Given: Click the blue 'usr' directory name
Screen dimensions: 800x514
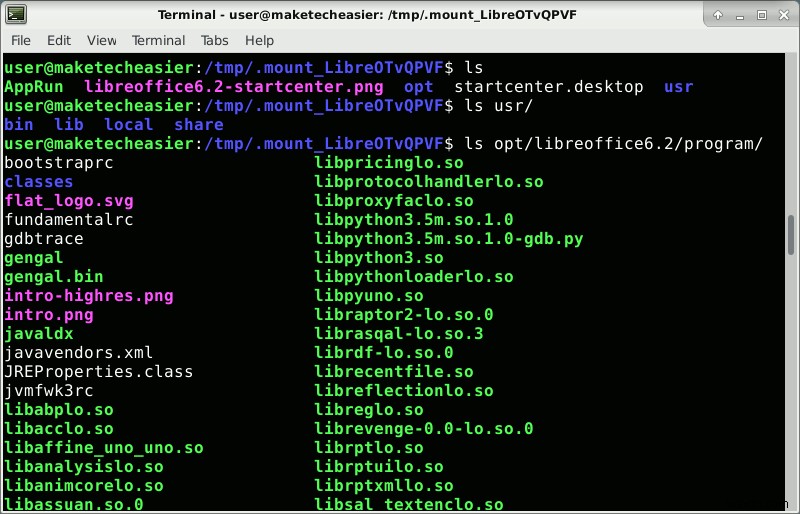Looking at the screenshot, I should pyautogui.click(x=679, y=87).
